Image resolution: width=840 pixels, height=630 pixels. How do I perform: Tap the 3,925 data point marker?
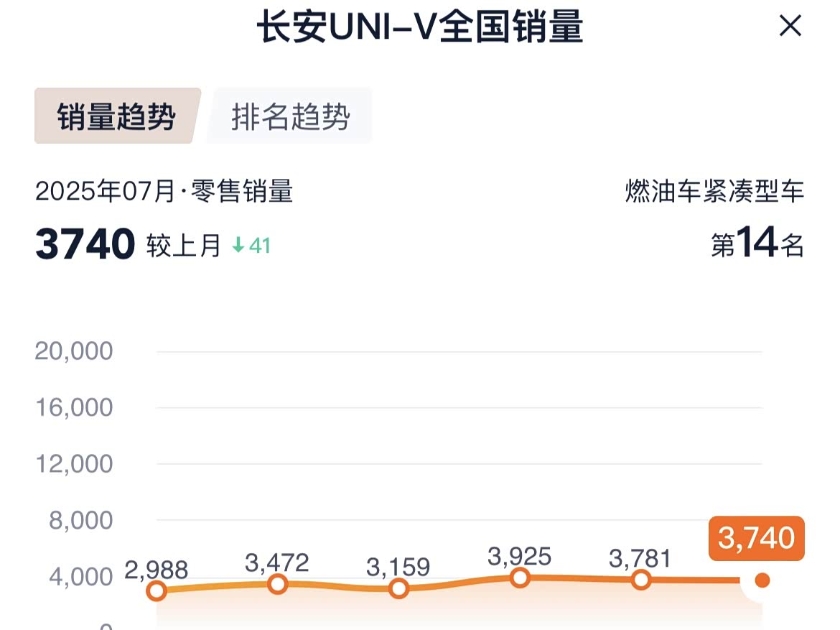520,577
